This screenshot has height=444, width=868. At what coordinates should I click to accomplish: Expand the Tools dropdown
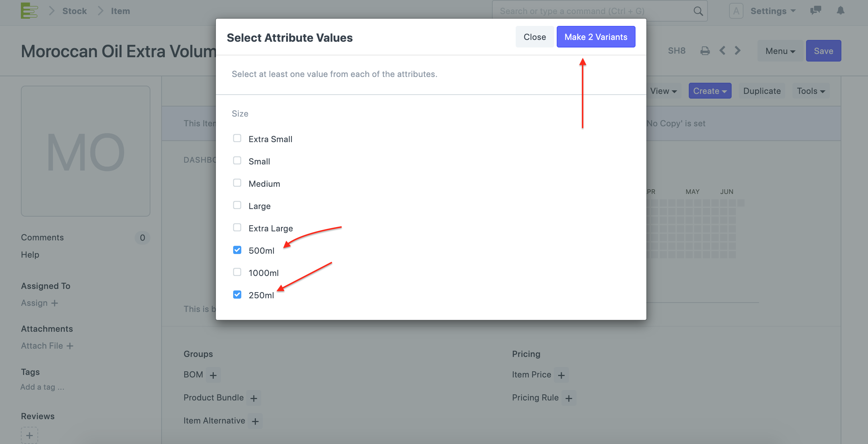(811, 91)
